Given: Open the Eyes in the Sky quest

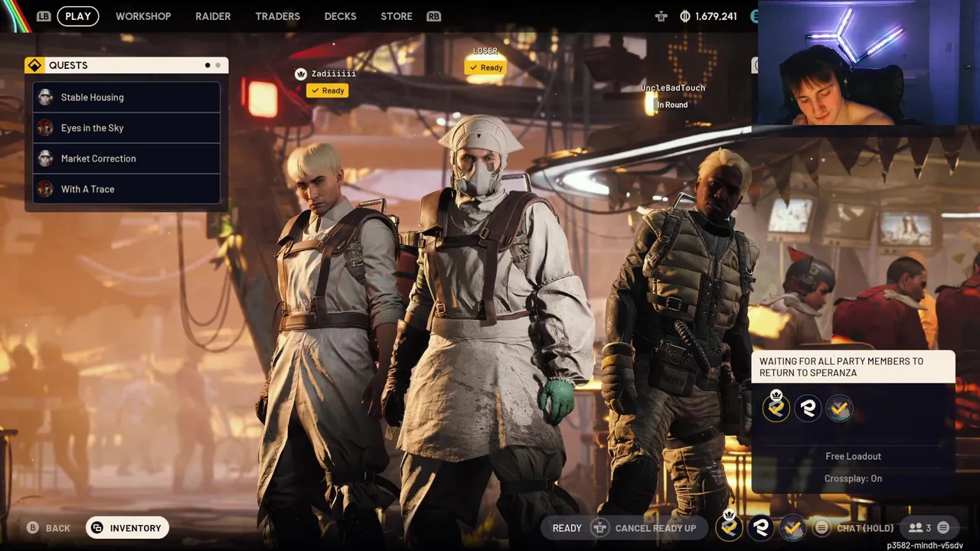Looking at the screenshot, I should pyautogui.click(x=127, y=128).
